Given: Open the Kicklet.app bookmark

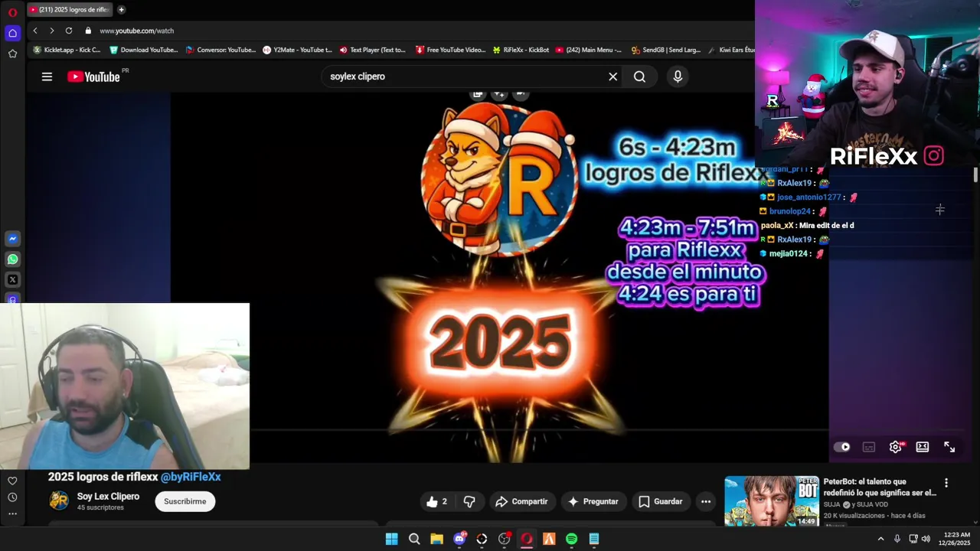Looking at the screenshot, I should click(x=67, y=50).
